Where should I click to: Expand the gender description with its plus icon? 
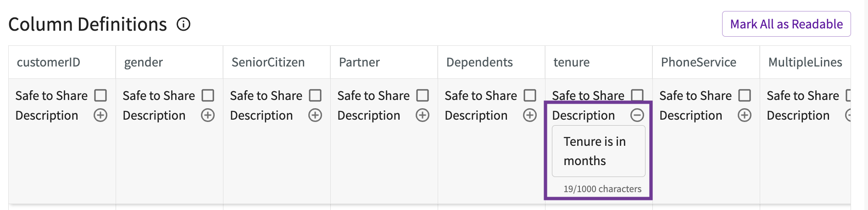click(208, 115)
